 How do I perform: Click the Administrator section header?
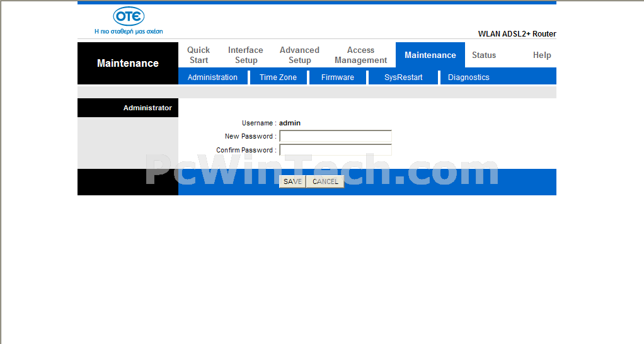(147, 108)
